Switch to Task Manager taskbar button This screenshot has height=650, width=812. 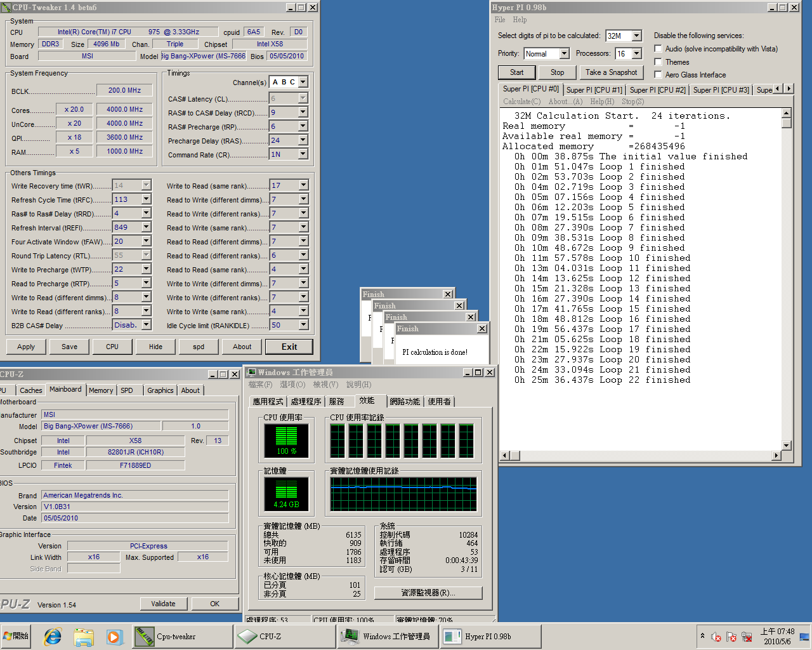388,636
